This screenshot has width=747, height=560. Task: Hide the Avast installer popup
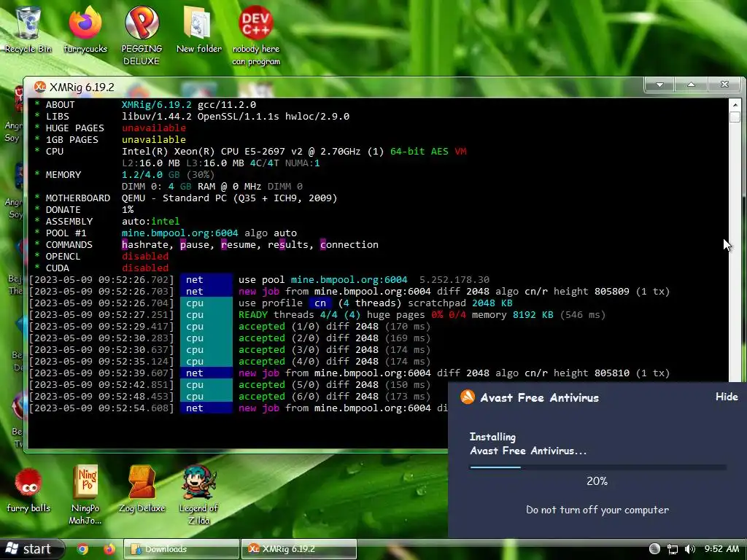point(727,397)
